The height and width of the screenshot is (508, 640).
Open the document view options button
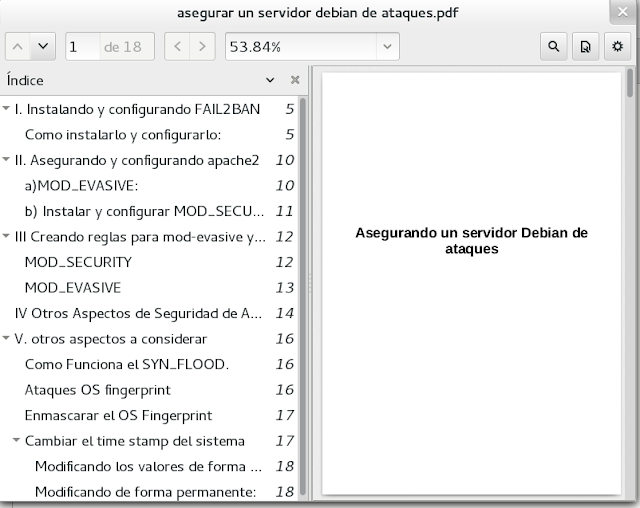585,47
